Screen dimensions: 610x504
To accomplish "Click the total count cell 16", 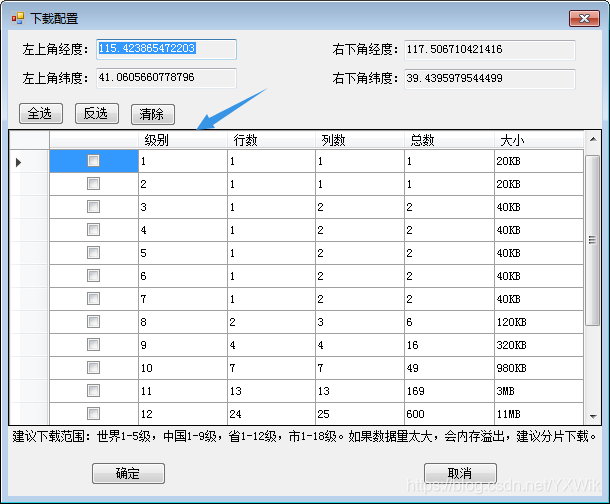I will click(x=449, y=345).
